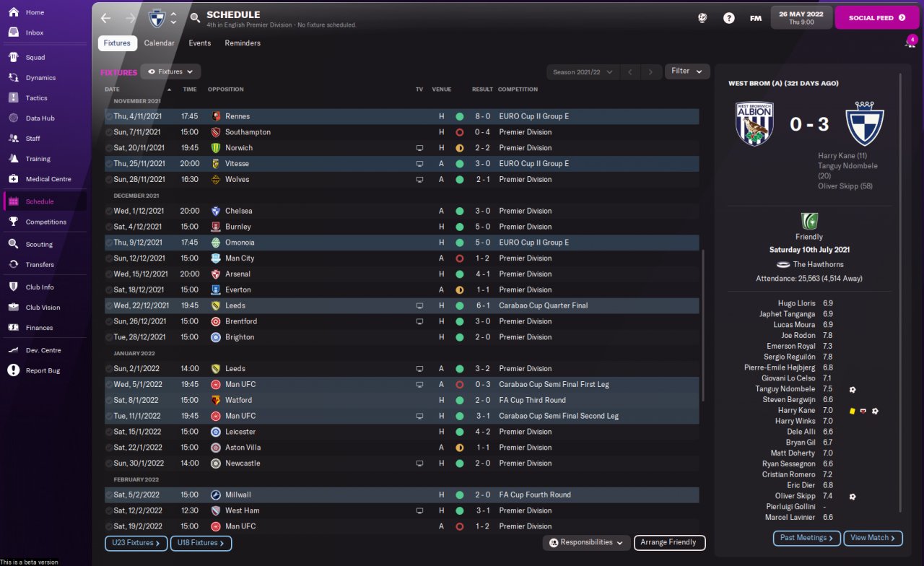
Task: Select Harry Kane in the player ratings list
Action: 796,411
